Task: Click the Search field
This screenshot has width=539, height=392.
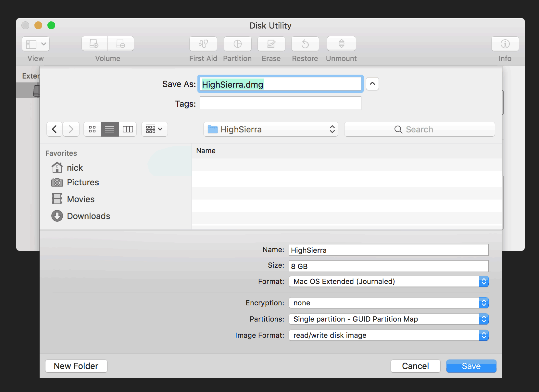Action: coord(420,129)
